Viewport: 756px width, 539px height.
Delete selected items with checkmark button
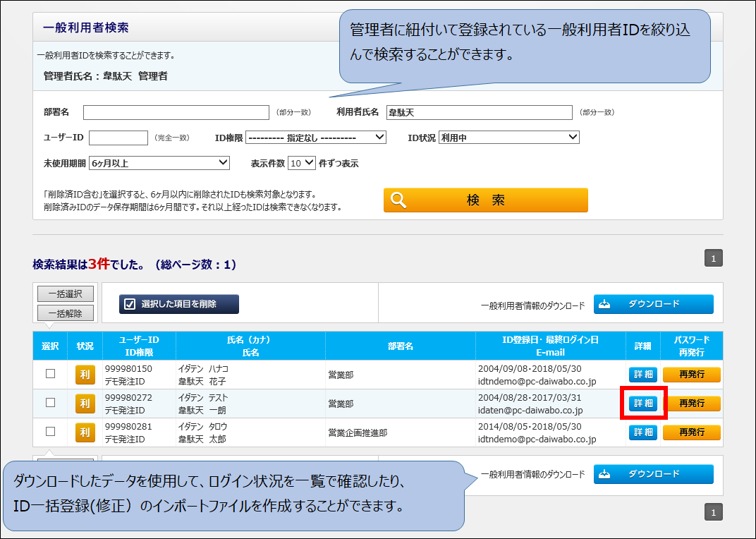pos(179,304)
